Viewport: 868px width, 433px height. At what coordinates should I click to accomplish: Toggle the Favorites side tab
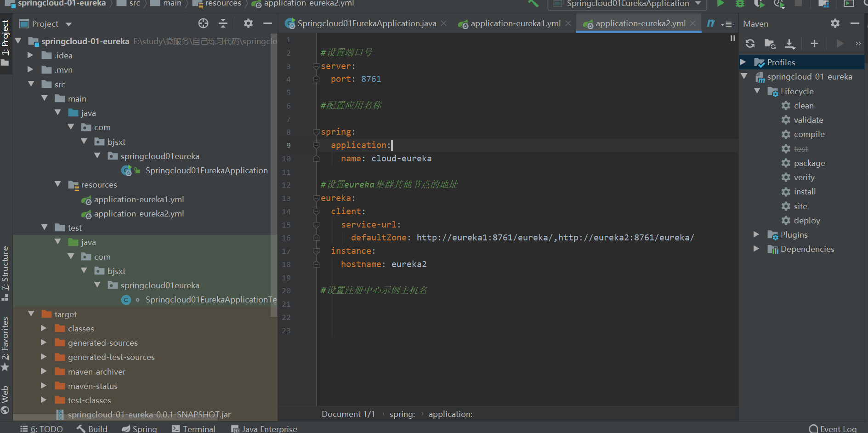6,344
